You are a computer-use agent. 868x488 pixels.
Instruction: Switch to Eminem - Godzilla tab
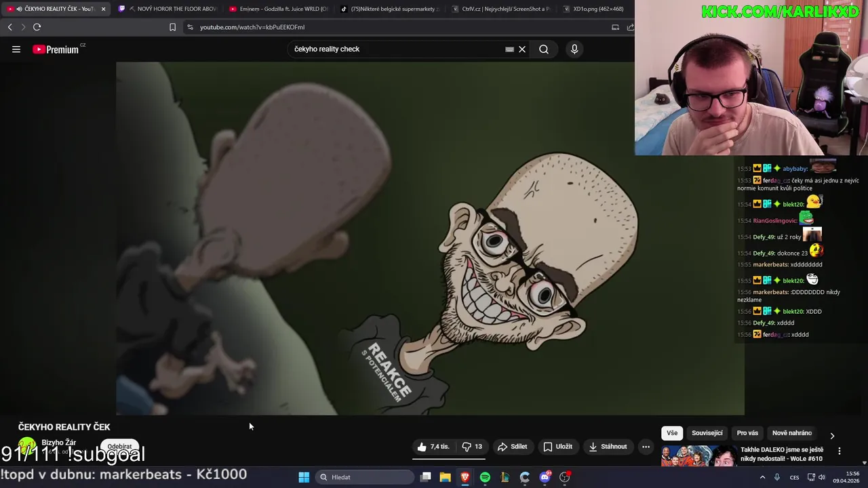(279, 9)
